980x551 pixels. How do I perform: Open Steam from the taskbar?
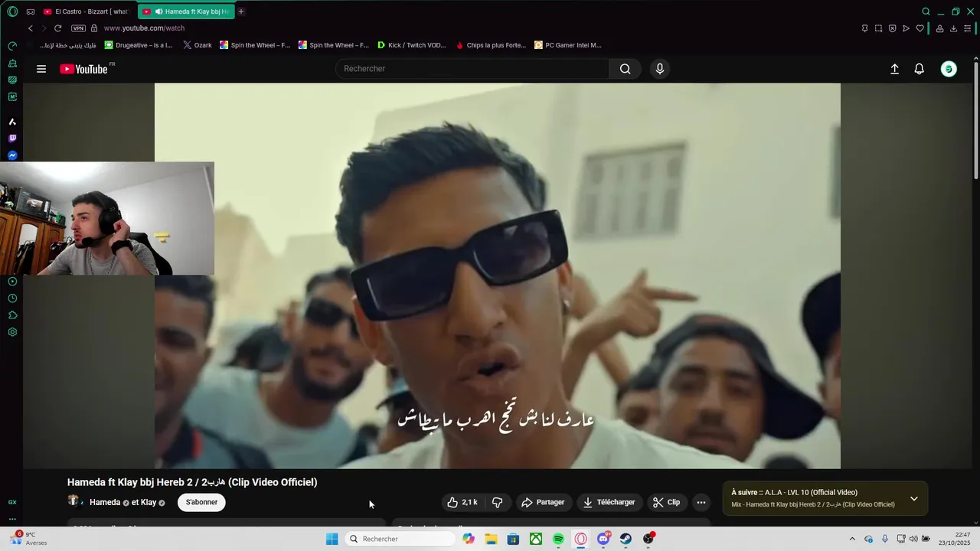(x=626, y=539)
